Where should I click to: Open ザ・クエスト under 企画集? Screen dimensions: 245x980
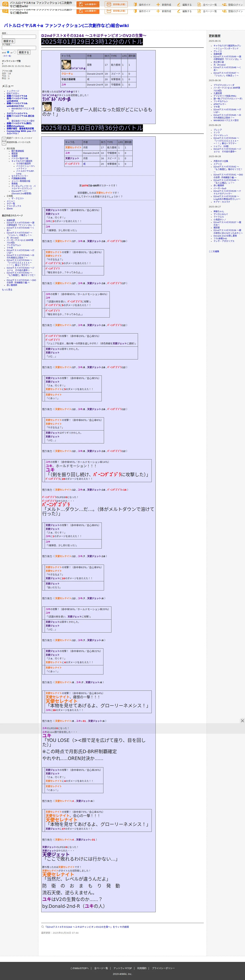point(18,198)
